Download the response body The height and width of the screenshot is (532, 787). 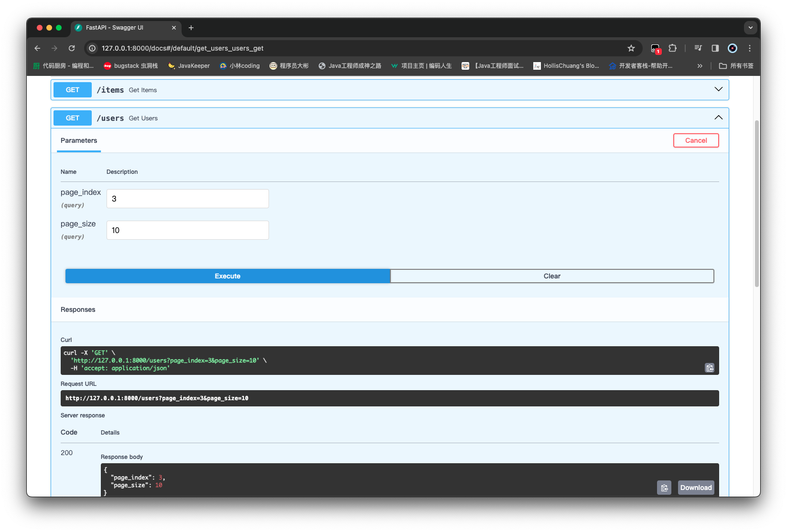point(696,488)
